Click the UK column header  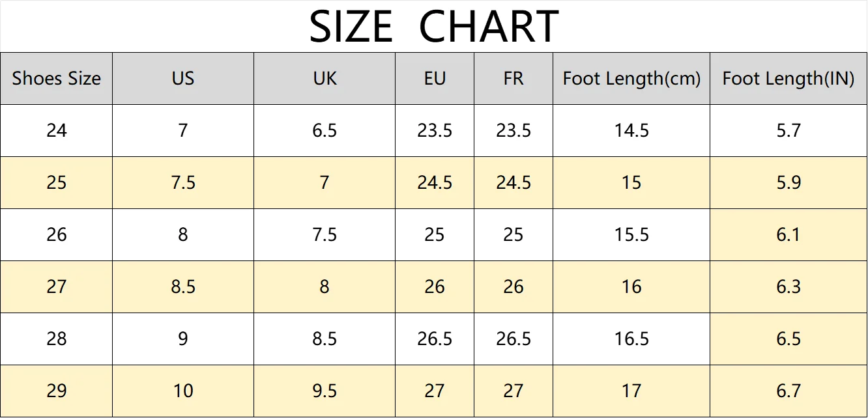[x=325, y=79]
